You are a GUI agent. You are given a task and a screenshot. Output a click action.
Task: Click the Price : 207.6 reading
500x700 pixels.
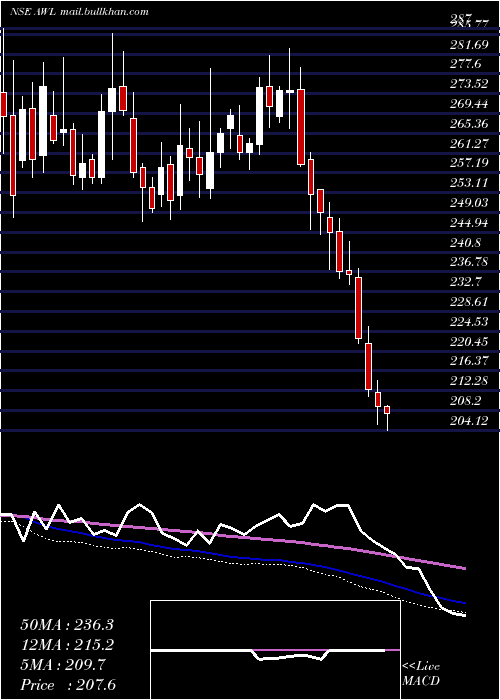68,685
